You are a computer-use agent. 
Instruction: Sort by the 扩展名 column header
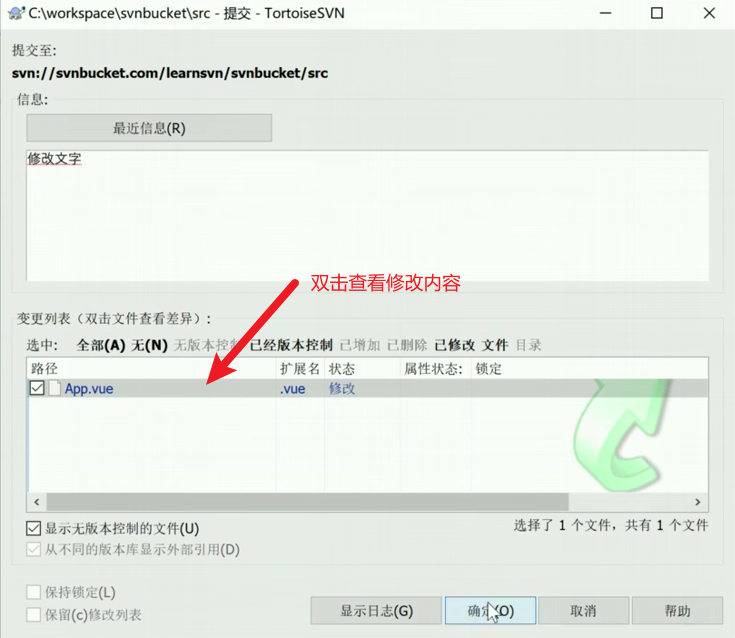tap(300, 369)
